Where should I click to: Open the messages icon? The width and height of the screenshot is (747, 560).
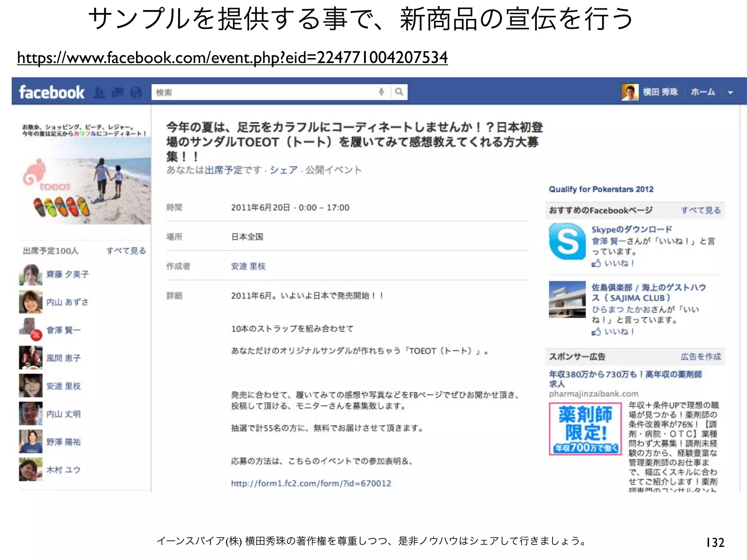pos(118,93)
